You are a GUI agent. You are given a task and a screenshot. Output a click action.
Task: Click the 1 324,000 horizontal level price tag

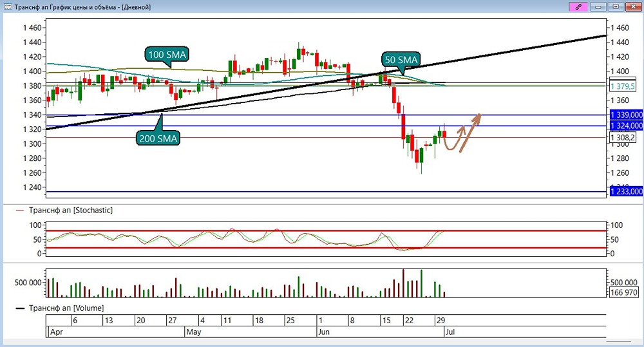627,126
